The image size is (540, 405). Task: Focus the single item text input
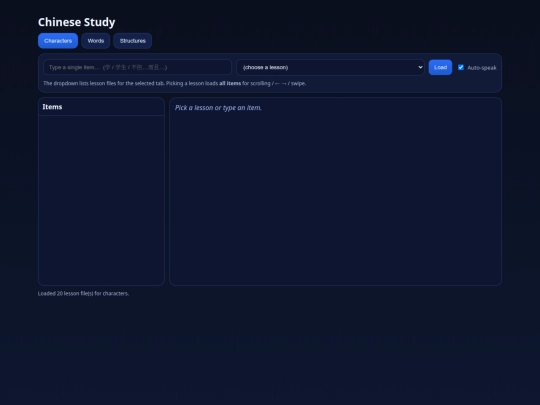[137, 67]
